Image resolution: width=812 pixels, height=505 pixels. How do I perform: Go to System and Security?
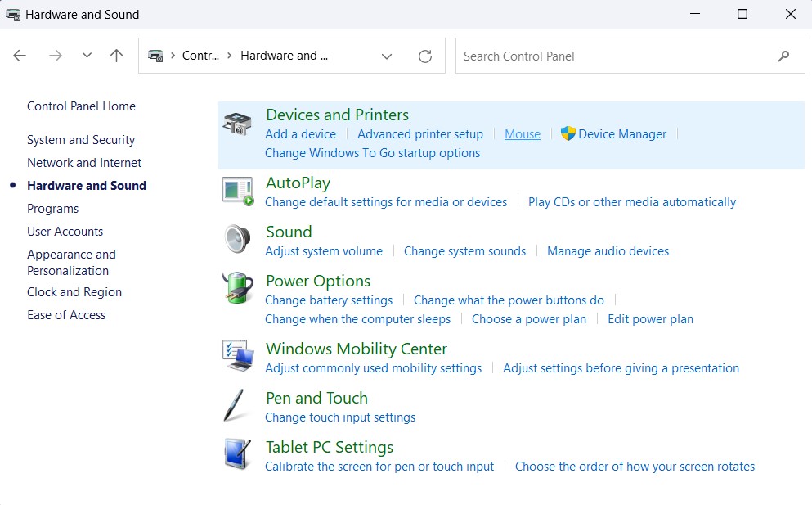tap(81, 140)
